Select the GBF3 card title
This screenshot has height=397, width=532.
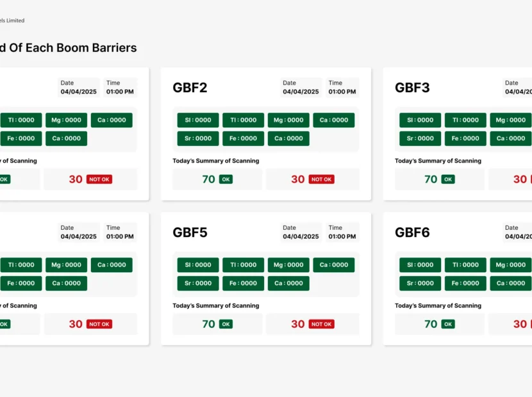[412, 88]
